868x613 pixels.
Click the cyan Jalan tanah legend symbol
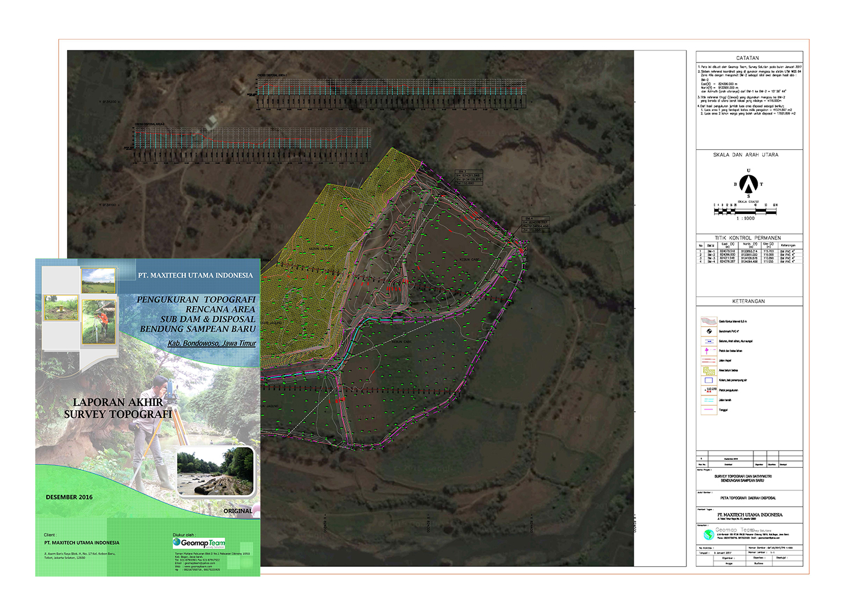708,400
